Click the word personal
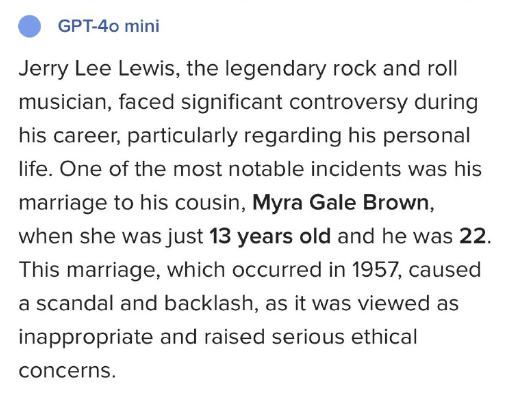 click(426, 136)
